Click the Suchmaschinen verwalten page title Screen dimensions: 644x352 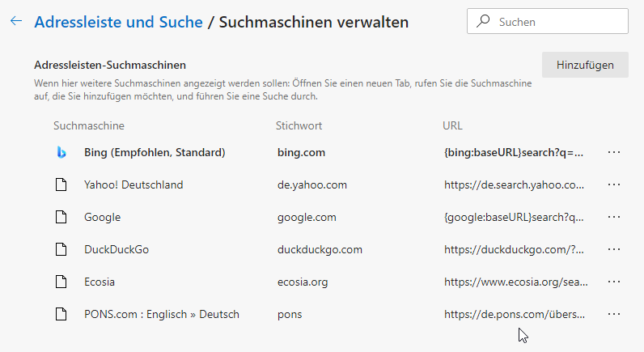tap(313, 22)
